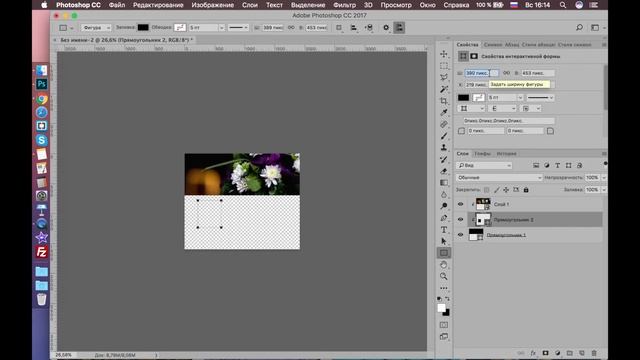The image size is (640, 360).
Task: Select the Lasso tool
Action: [444, 77]
